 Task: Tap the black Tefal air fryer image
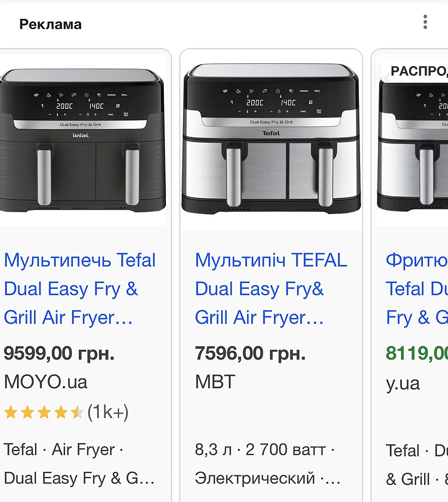click(82, 140)
